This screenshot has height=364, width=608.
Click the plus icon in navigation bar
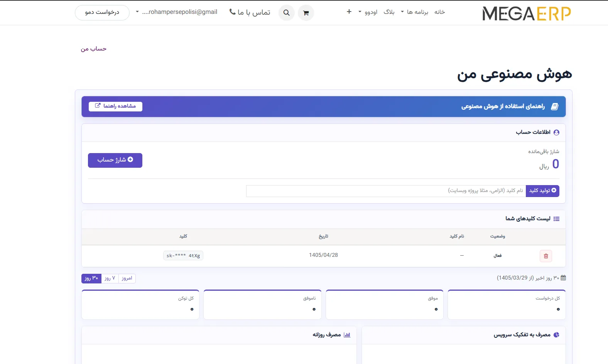tap(349, 12)
